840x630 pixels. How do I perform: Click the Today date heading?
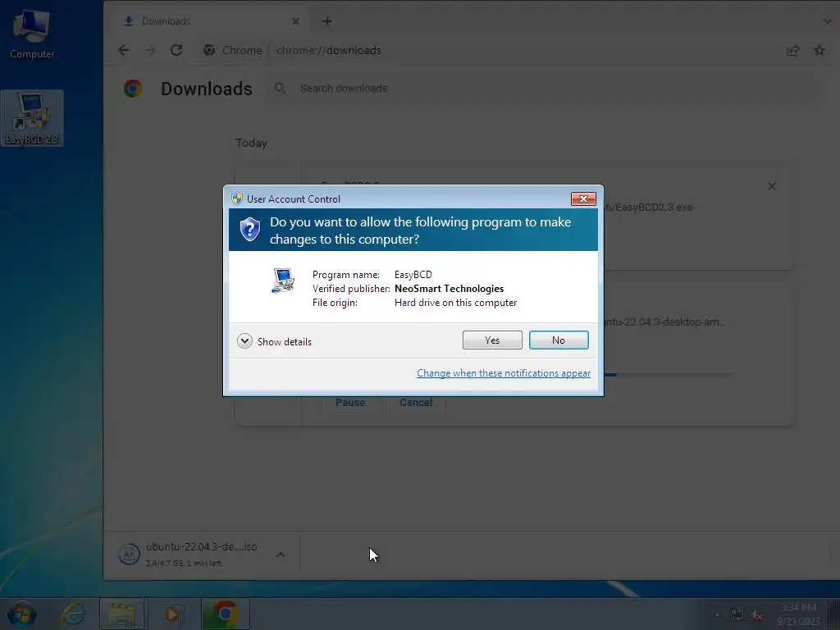(251, 143)
